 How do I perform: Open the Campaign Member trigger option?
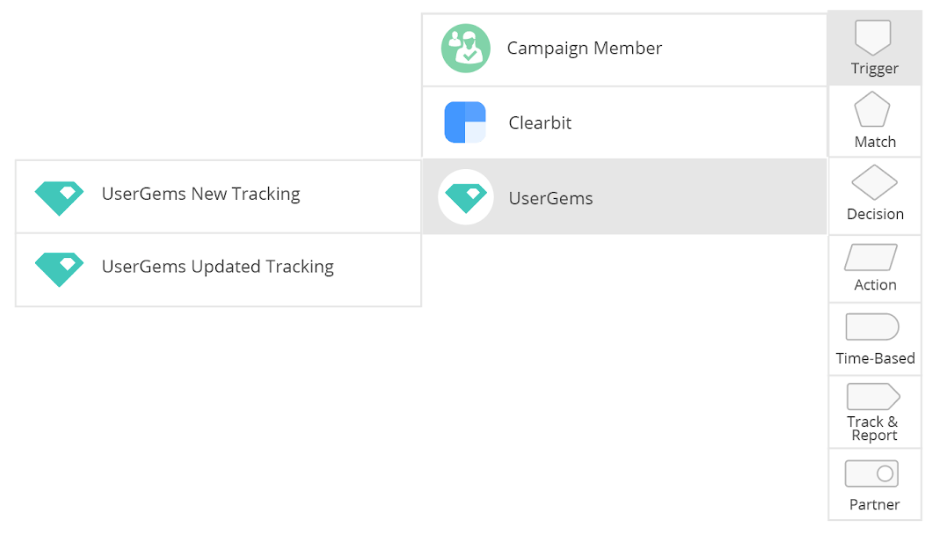click(624, 50)
